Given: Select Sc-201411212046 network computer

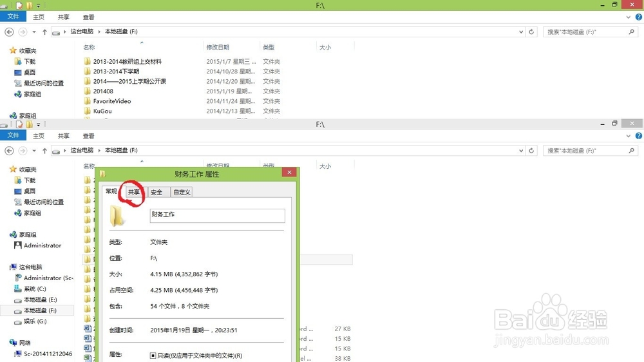Looking at the screenshot, I should point(48,354).
